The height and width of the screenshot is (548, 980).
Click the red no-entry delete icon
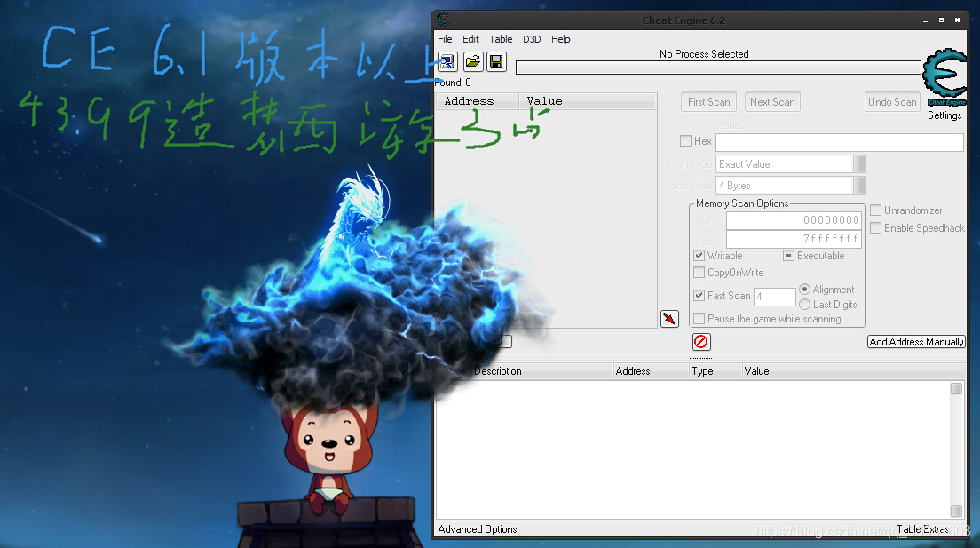point(701,342)
